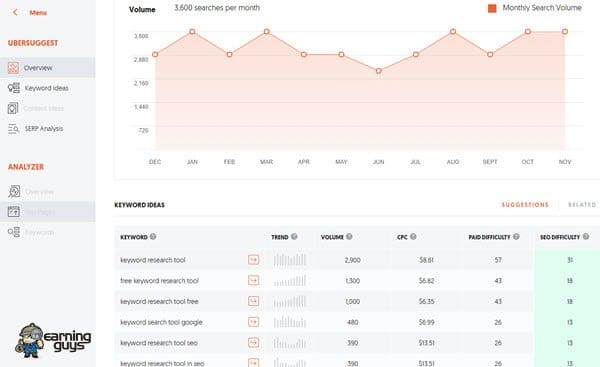The image size is (600, 367).
Task: Expand the 'keyword search tool google' arrow
Action: [253, 322]
